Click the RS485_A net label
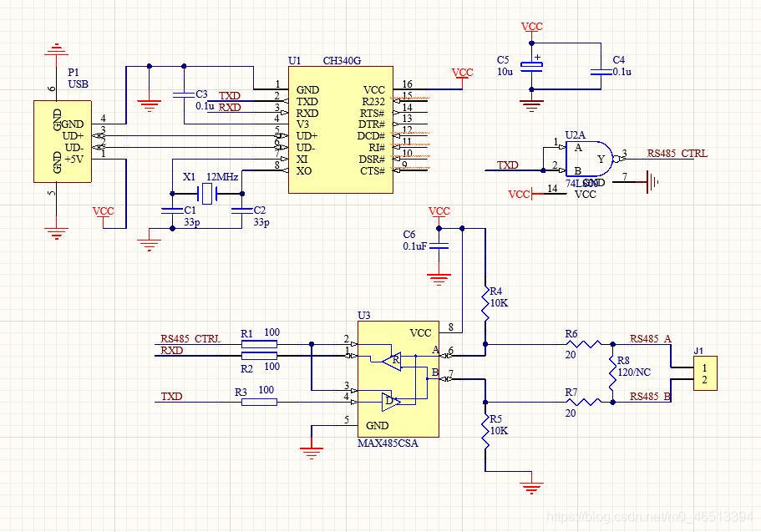Screen dimensions: 761x532 pyautogui.click(x=651, y=338)
